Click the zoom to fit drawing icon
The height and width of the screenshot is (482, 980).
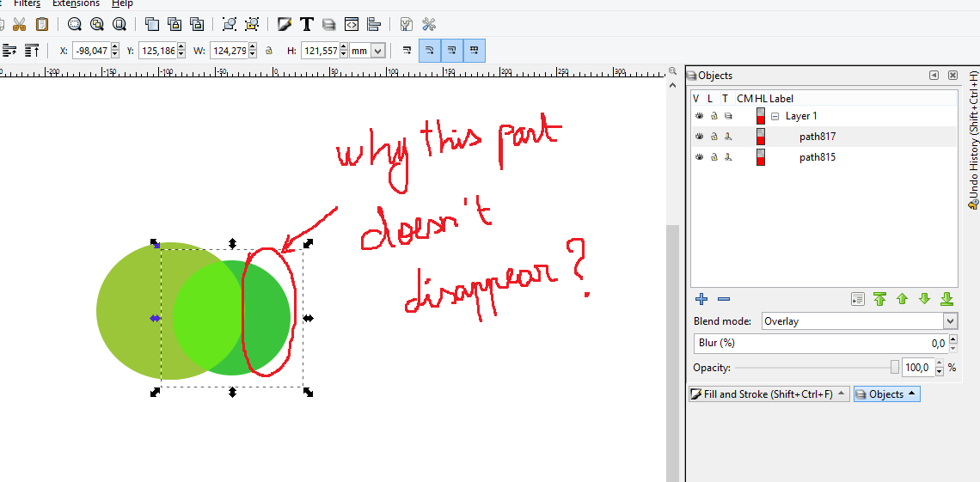[97, 24]
